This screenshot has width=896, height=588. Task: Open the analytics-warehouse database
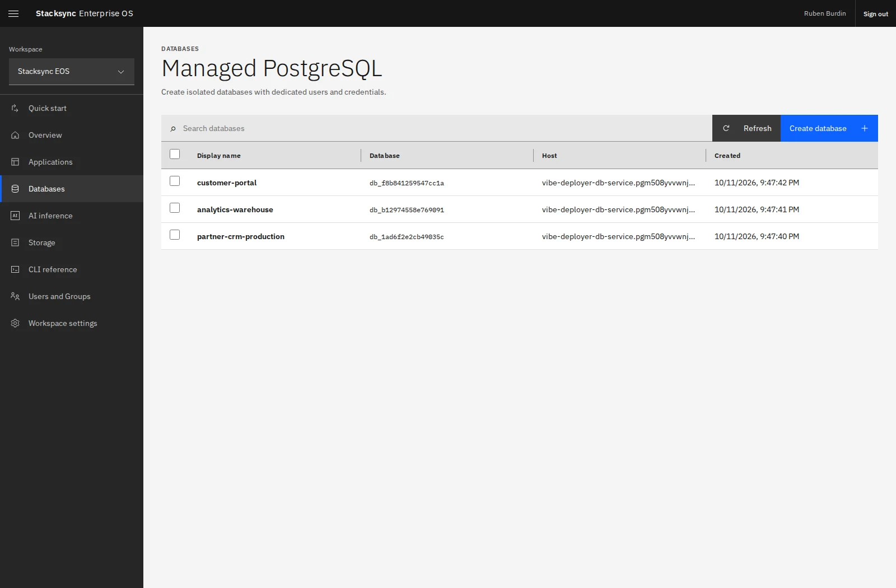(235, 209)
